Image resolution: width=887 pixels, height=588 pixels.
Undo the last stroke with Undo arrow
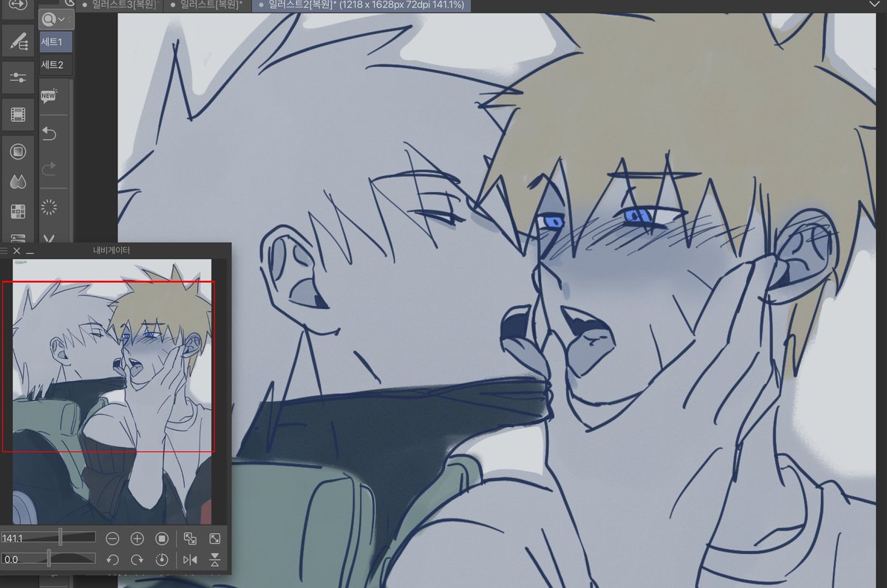tap(50, 134)
